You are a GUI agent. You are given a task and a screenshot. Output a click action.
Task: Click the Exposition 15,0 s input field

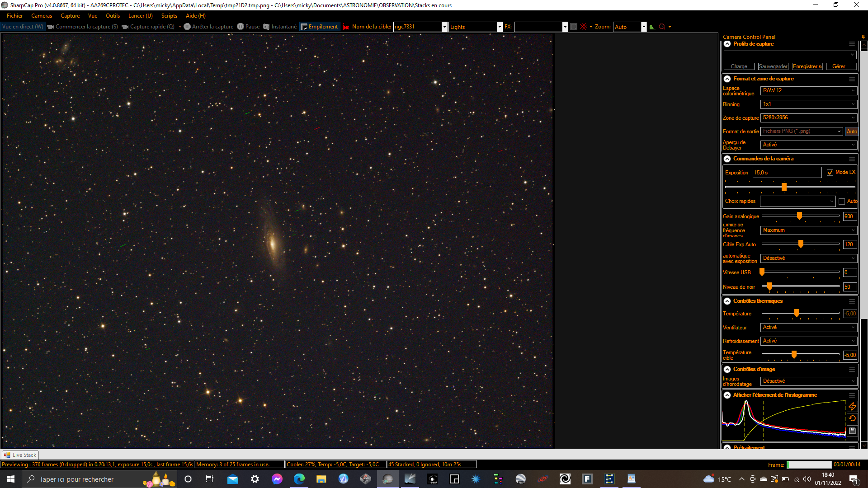787,173
